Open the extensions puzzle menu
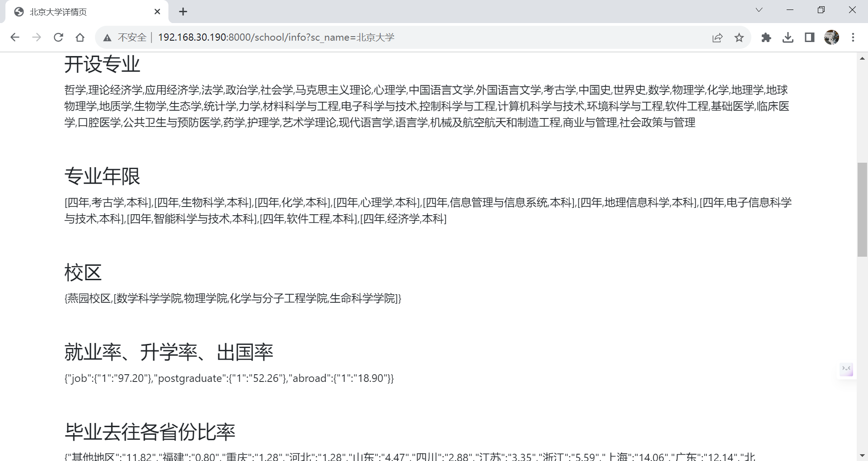The image size is (868, 461). click(766, 38)
